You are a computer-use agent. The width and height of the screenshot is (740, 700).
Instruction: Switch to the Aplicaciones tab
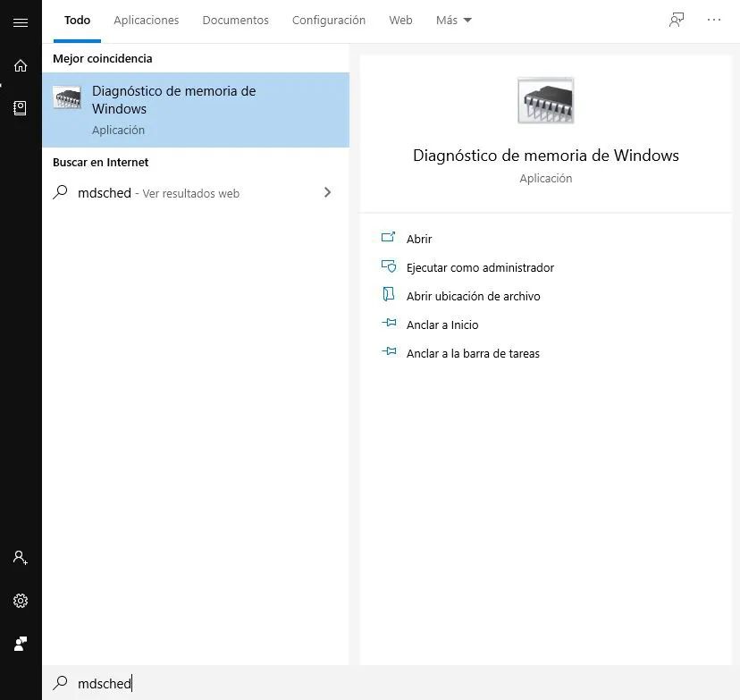[147, 21]
